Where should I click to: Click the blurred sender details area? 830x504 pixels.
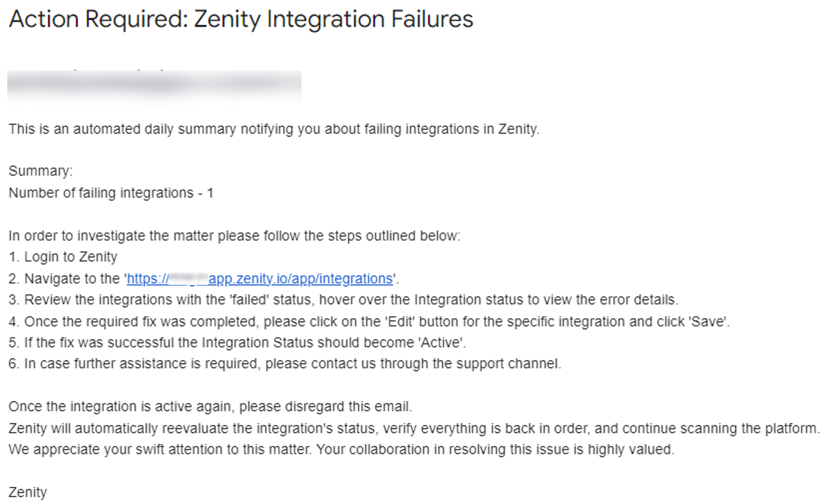click(154, 86)
